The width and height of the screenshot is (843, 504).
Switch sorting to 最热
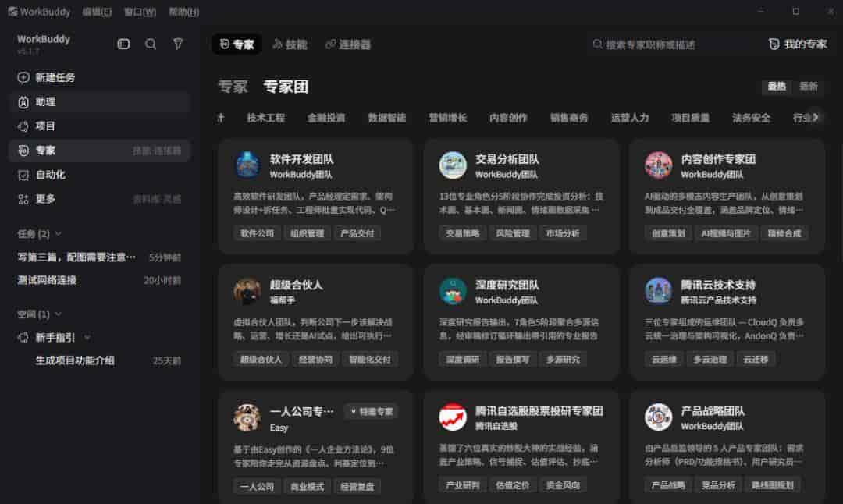point(777,87)
